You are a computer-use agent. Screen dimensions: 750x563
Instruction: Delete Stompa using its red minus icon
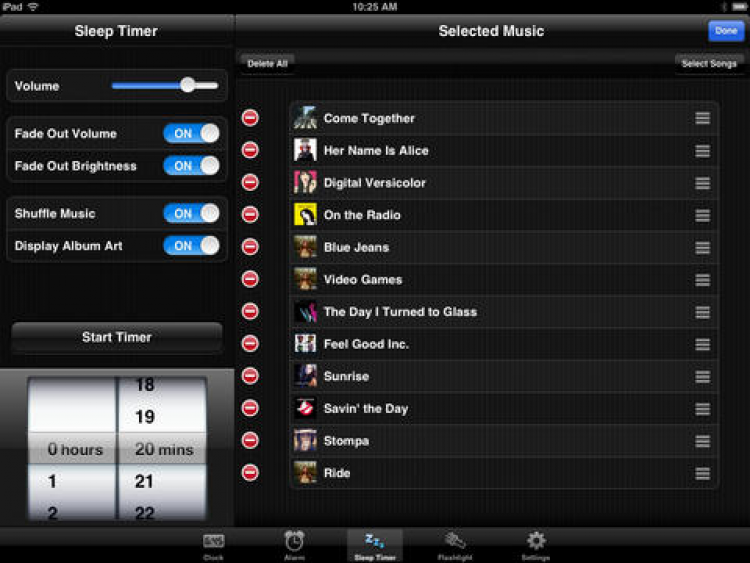[x=250, y=441]
